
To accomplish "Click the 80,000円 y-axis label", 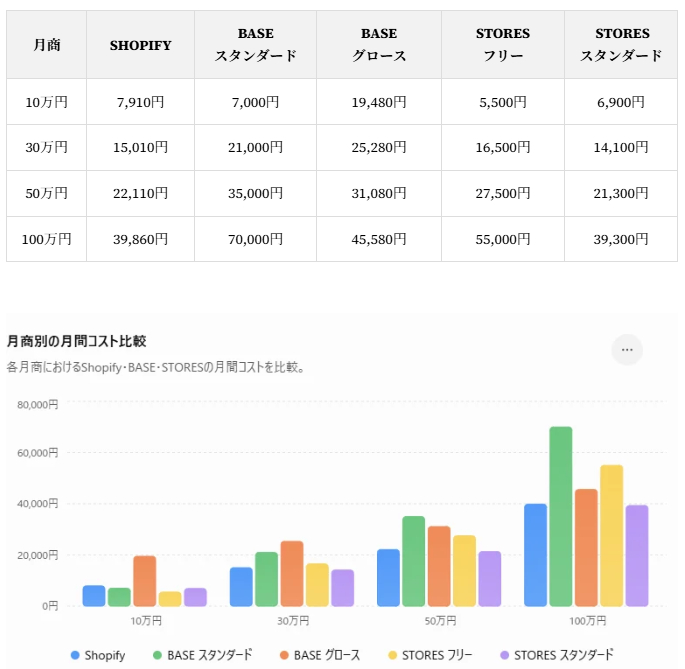I will click(x=38, y=405).
